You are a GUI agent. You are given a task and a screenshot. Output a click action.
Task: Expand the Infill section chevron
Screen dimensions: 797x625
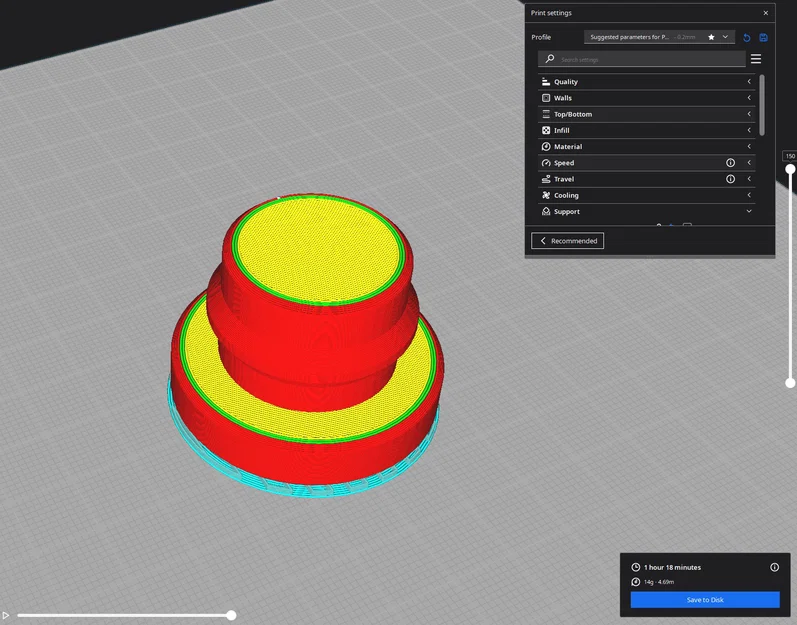click(749, 131)
